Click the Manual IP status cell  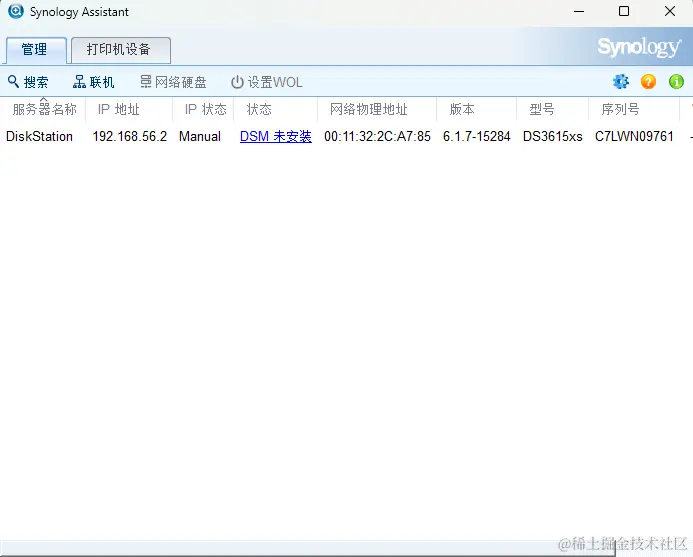coord(200,137)
